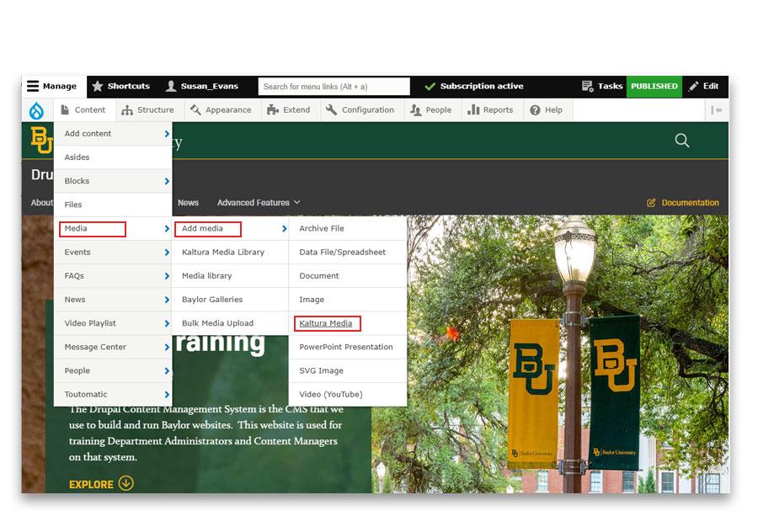Click the Appearance brush icon
758x532 pixels.
[195, 109]
